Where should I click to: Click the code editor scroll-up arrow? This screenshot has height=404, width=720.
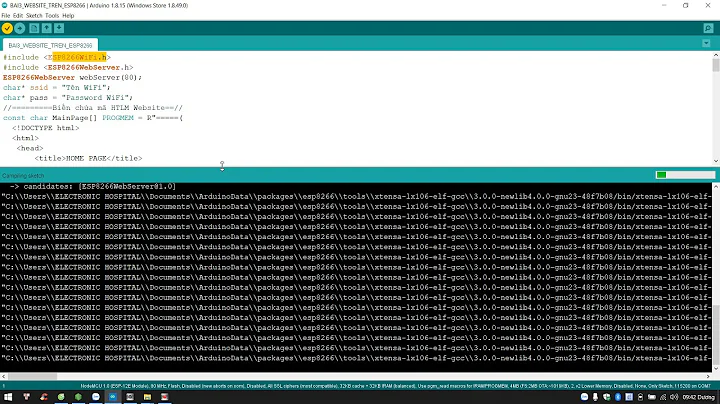point(714,56)
